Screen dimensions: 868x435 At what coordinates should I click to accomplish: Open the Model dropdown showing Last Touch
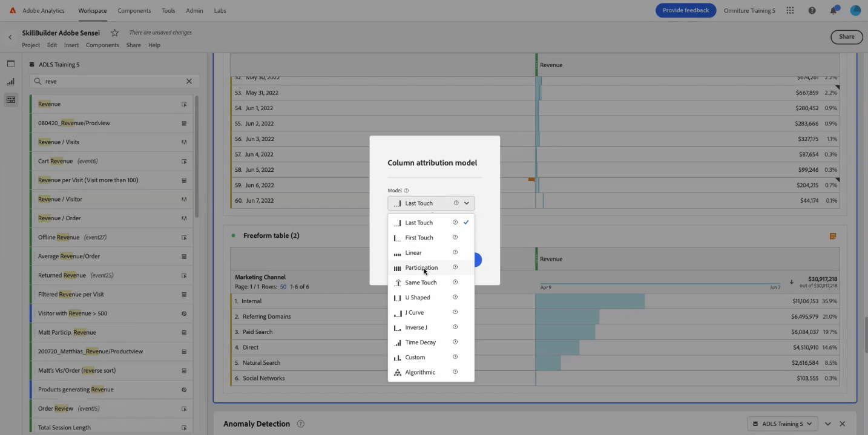pos(430,203)
